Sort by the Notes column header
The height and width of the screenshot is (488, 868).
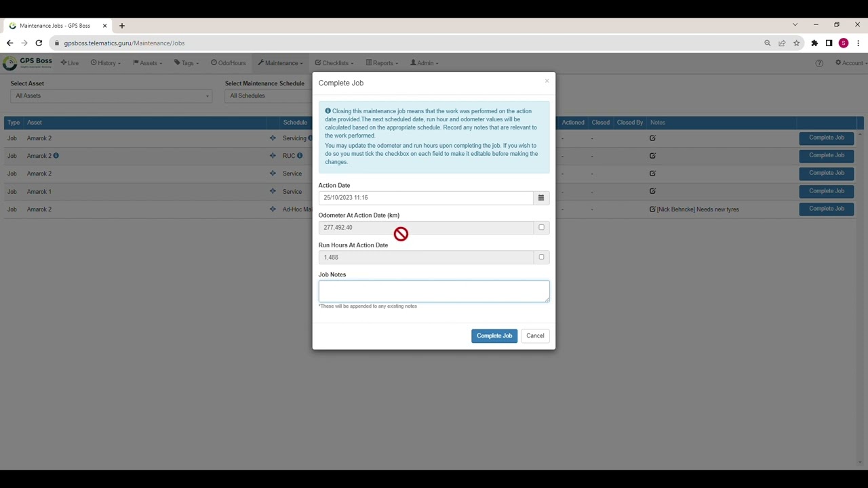click(x=658, y=123)
